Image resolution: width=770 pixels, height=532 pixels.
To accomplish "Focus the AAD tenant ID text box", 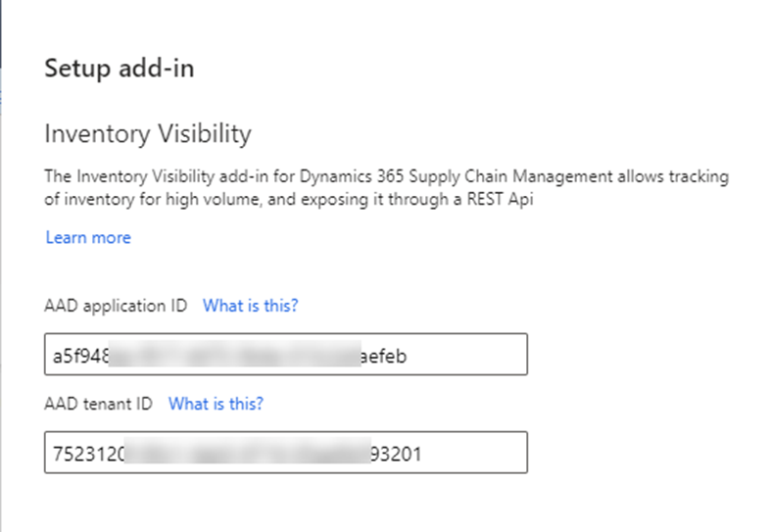I will click(286, 453).
